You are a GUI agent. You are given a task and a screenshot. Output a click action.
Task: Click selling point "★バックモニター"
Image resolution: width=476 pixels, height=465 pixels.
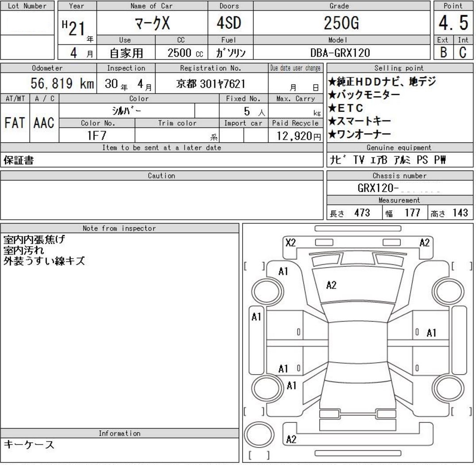(x=364, y=95)
